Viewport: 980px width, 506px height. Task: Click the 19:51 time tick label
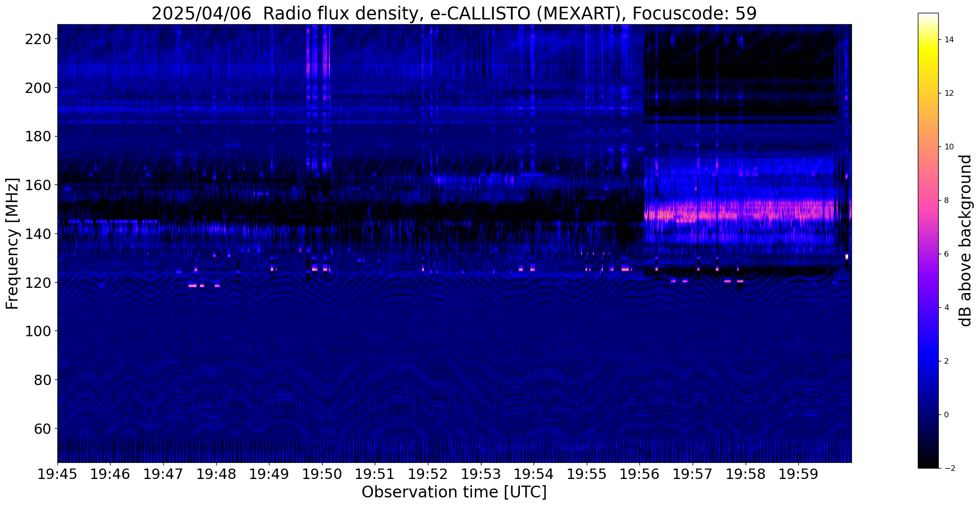coord(375,474)
